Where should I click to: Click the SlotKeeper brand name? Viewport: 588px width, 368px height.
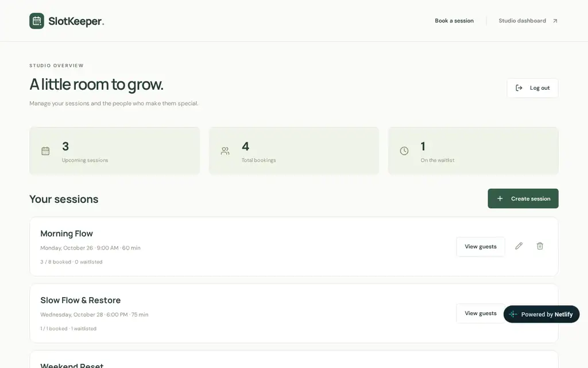(x=76, y=21)
